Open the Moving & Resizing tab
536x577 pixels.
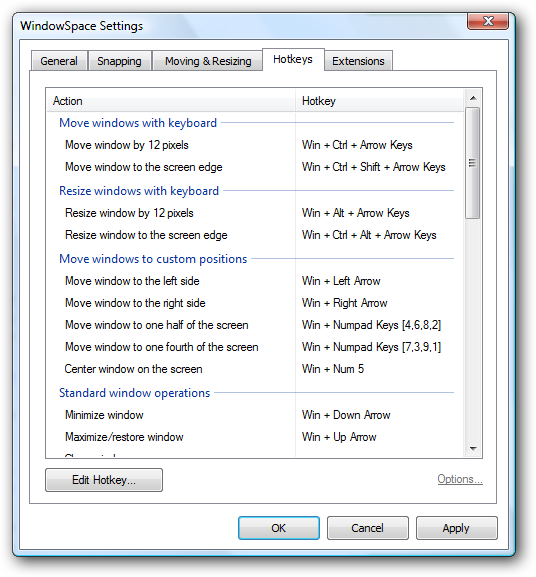208,61
